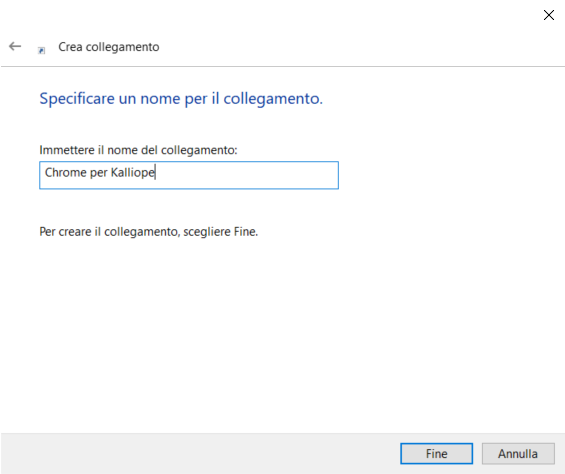Click the instruction text Per creare il collegamento
565x474 pixels.
pyautogui.click(x=148, y=231)
